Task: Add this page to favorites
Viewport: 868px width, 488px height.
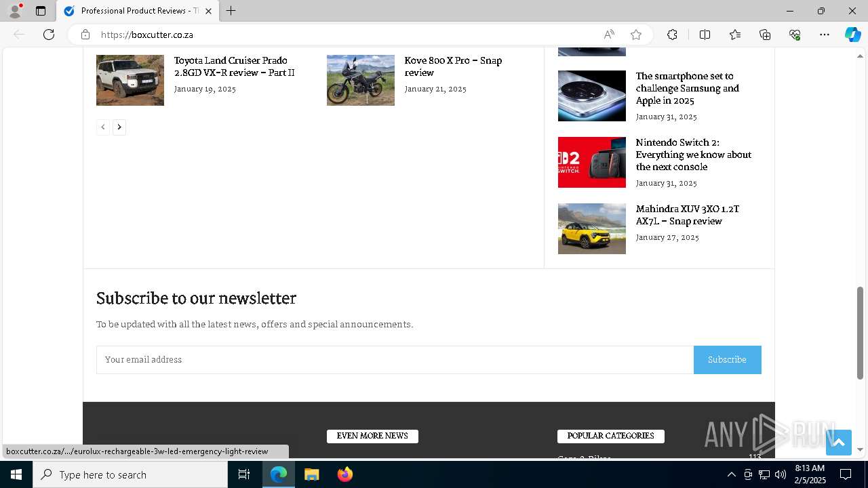Action: tap(636, 35)
